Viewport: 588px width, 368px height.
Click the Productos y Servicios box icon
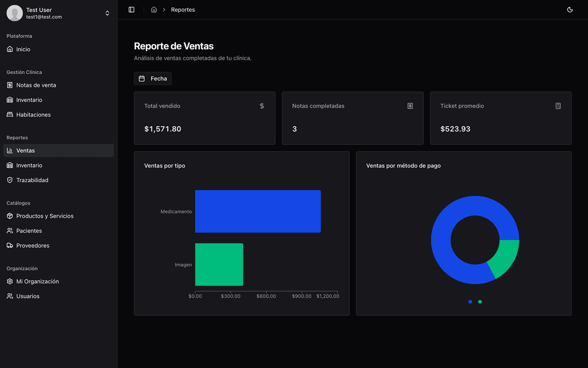point(10,216)
